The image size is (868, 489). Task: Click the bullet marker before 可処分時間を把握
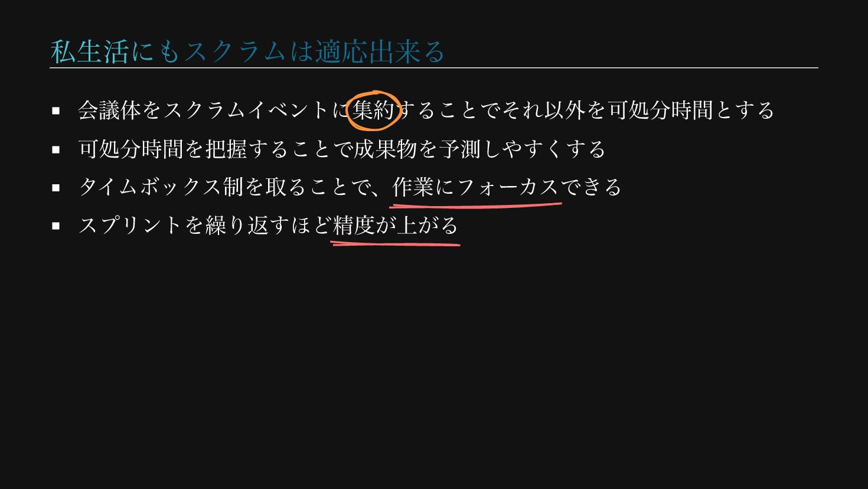(x=56, y=149)
